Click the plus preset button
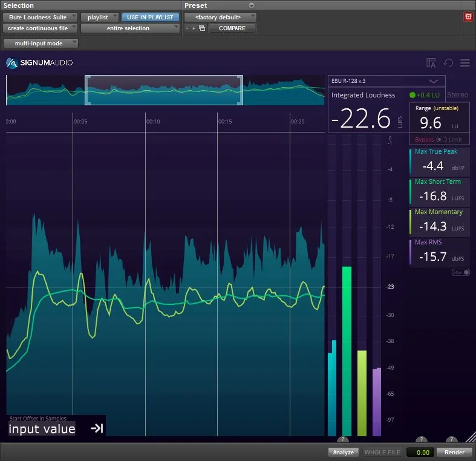The width and height of the screenshot is (476, 461). (x=194, y=28)
